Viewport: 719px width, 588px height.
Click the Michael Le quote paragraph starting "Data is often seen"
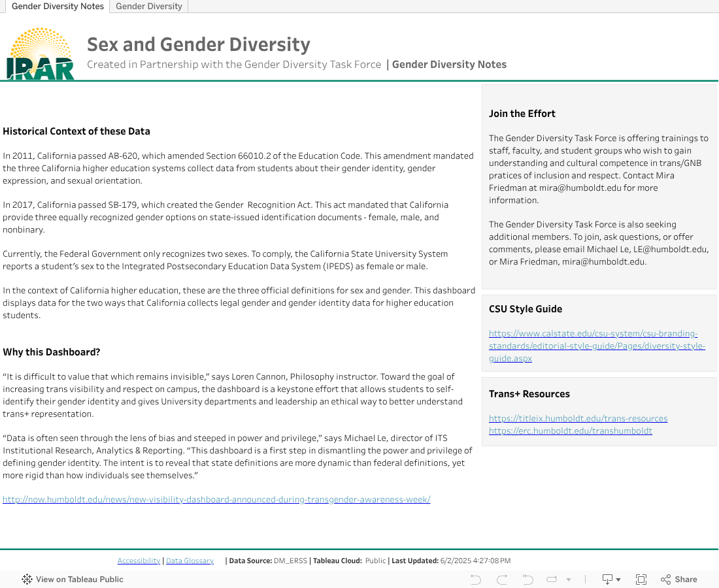(237, 457)
